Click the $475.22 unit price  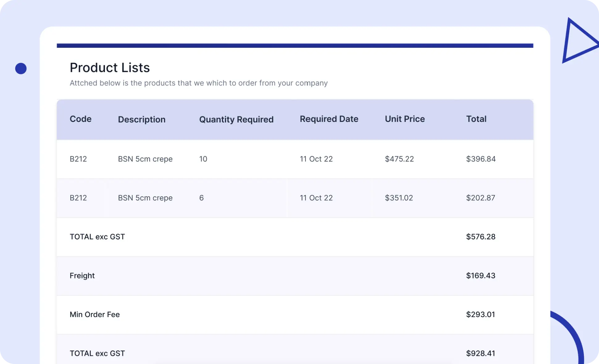coord(399,159)
